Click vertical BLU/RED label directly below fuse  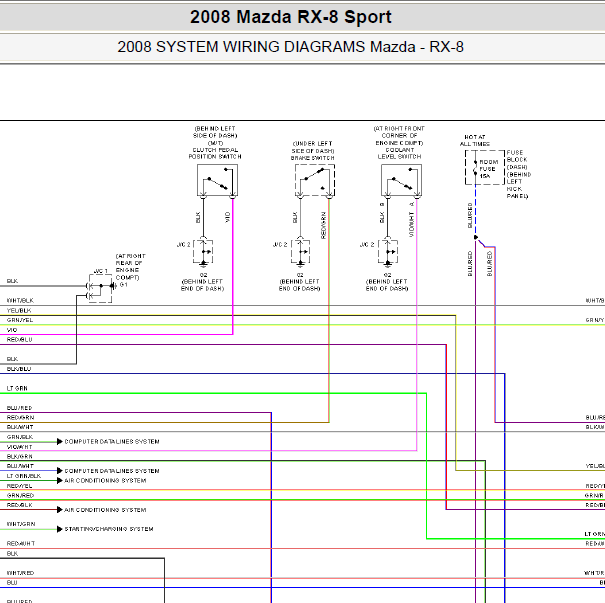(470, 215)
